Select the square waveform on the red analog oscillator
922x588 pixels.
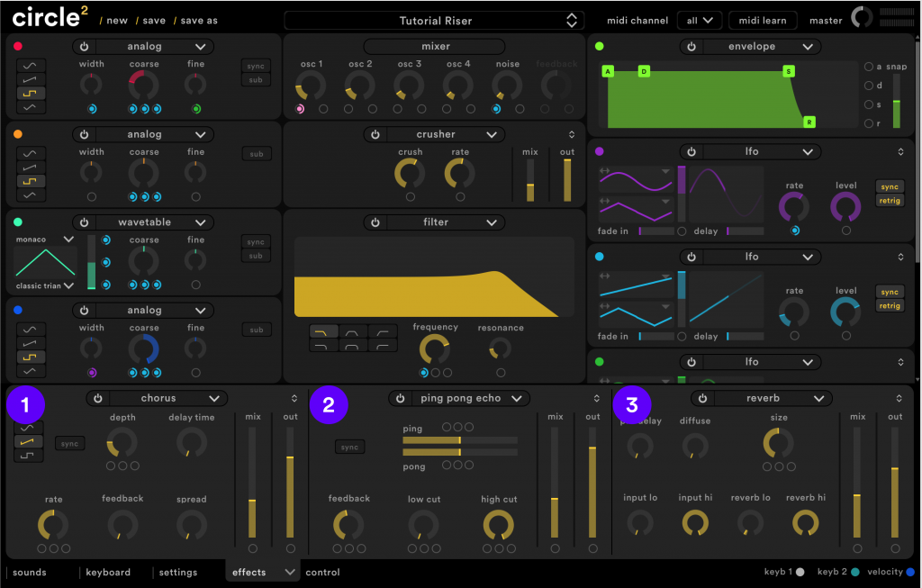click(x=30, y=93)
